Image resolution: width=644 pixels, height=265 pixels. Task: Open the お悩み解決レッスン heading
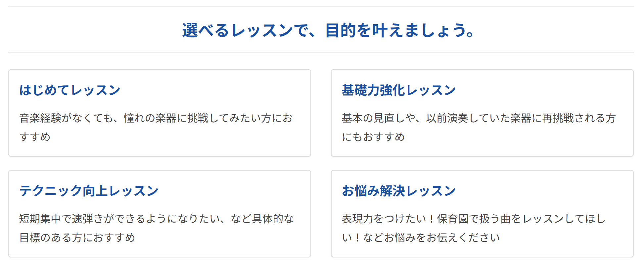tap(399, 191)
